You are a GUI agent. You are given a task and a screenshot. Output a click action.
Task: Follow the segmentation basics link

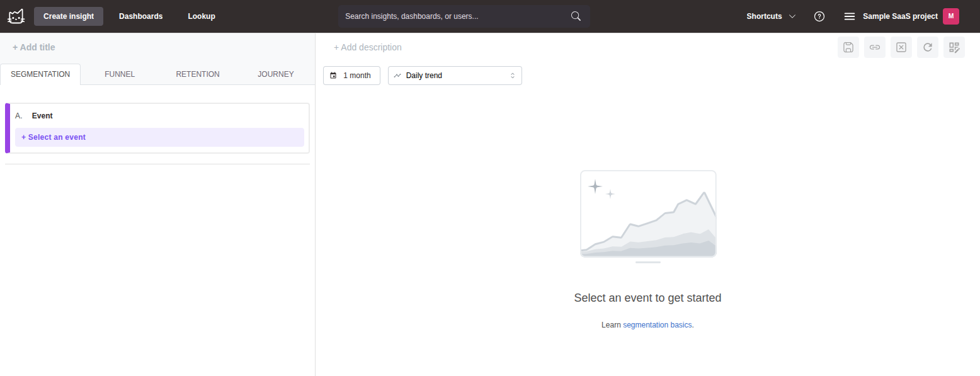coord(657,325)
